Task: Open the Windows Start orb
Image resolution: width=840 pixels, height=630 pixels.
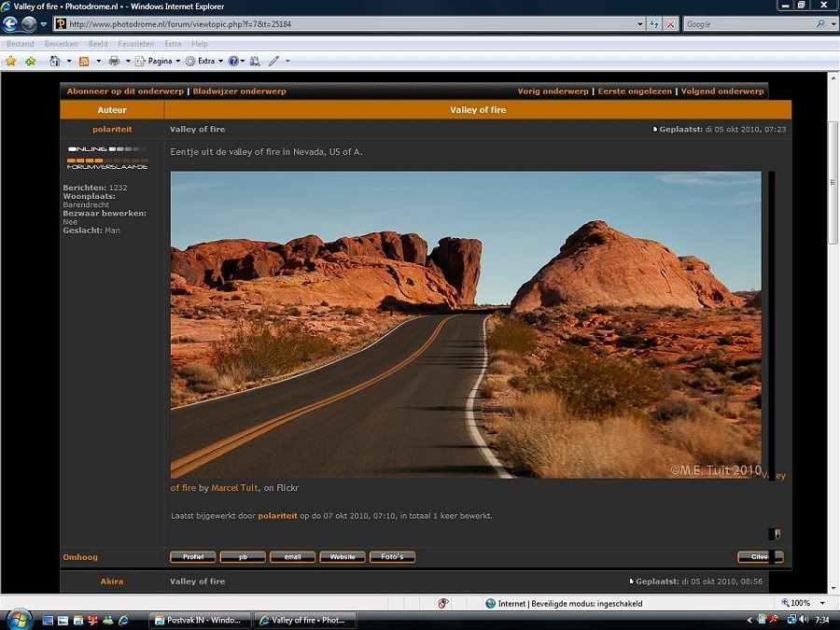Action: [x=18, y=620]
